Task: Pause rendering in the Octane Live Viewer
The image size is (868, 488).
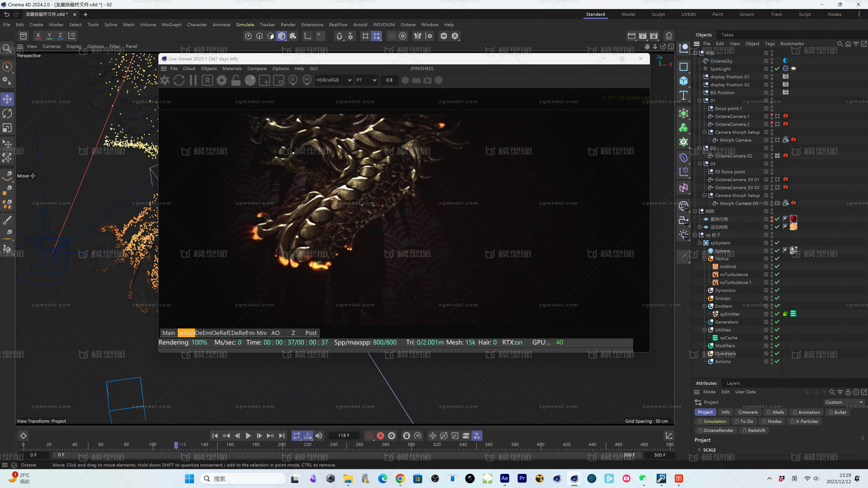Action: 193,80
